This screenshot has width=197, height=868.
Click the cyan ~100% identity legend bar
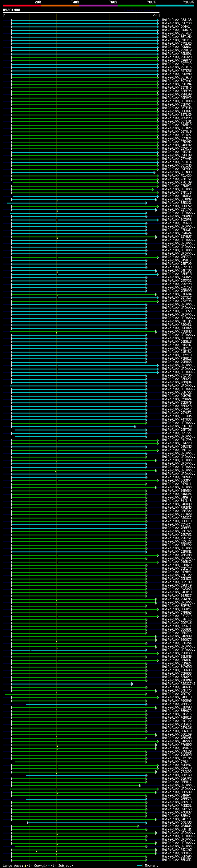coord(175,6)
